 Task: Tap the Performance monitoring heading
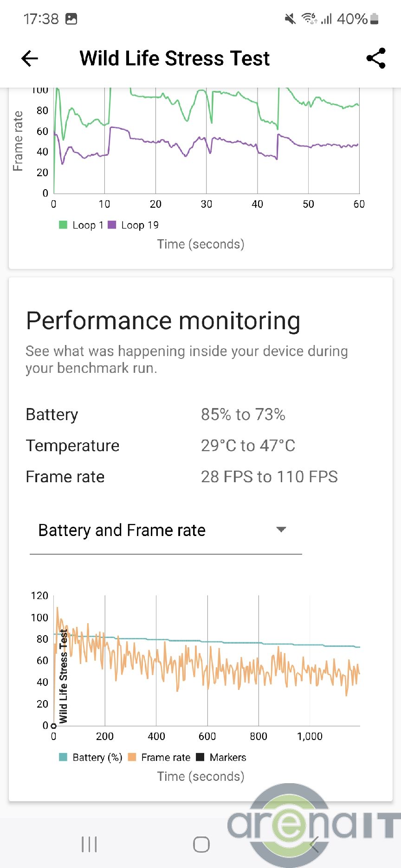click(163, 321)
